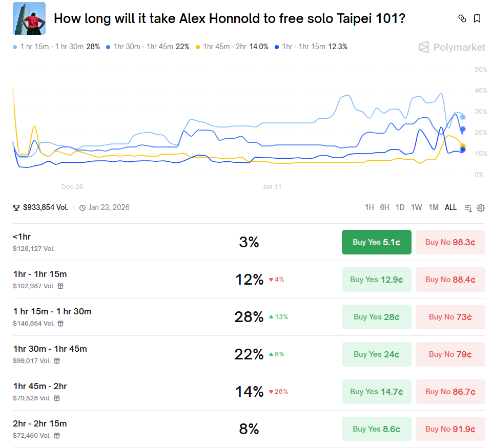Click the Polymarket logo watermark
492x448 pixels.
click(452, 48)
